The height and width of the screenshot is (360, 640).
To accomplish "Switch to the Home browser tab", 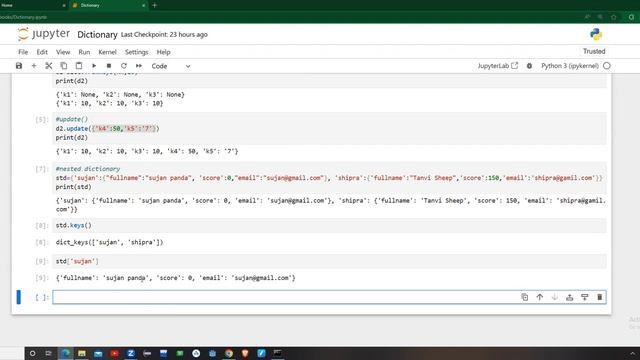I will click(33, 5).
